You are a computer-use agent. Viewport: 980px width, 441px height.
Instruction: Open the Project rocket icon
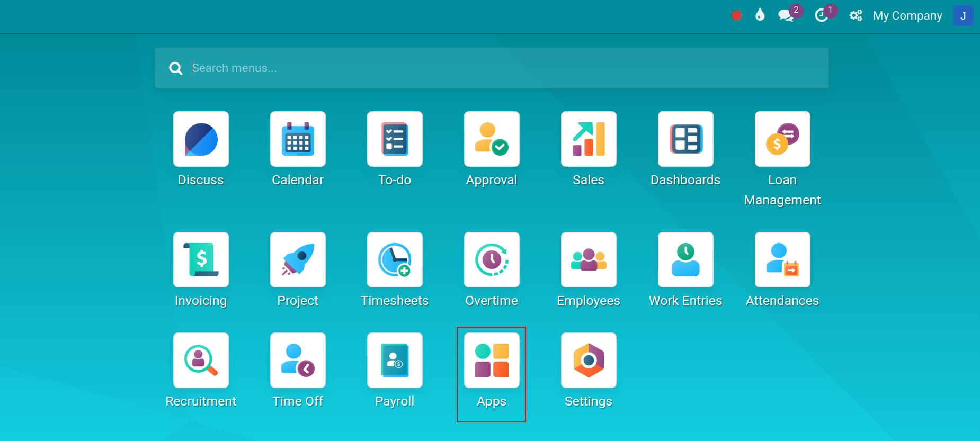[298, 260]
